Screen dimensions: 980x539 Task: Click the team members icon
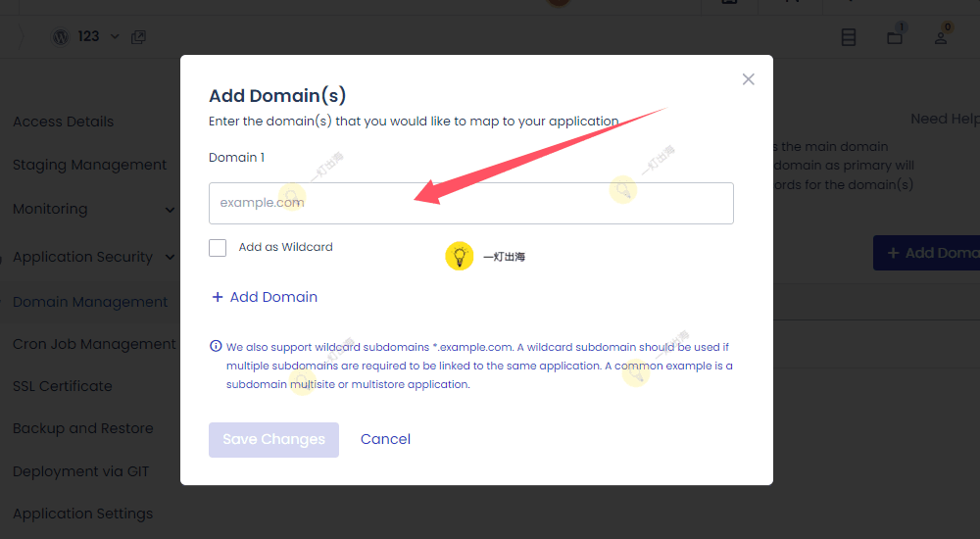click(x=941, y=37)
